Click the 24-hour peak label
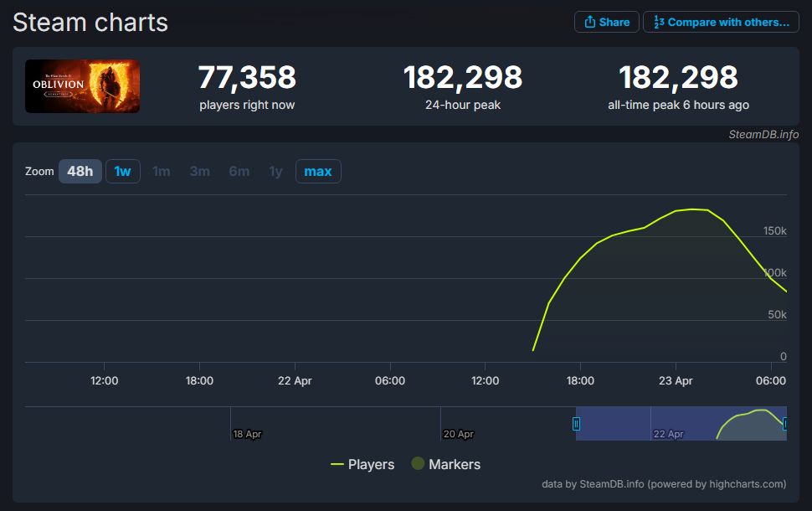Viewport: 812px width, 511px height. pyautogui.click(x=463, y=106)
